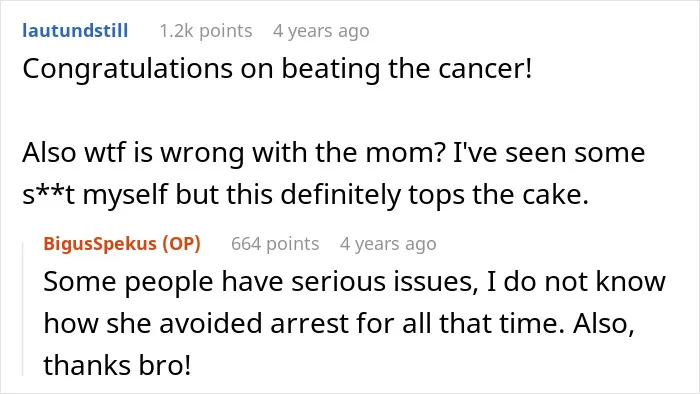Click 'I do not know' in reply

coord(576,282)
